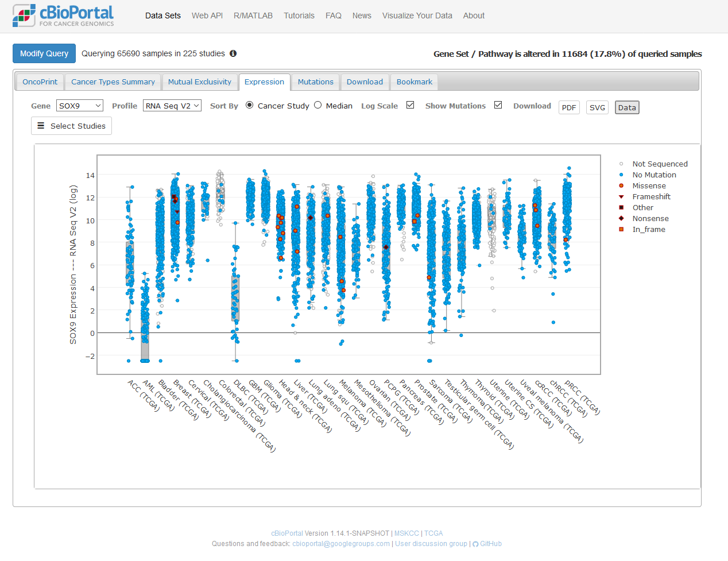Click the AML (TCGA) box plot column
728x561 pixels.
click(x=145, y=317)
